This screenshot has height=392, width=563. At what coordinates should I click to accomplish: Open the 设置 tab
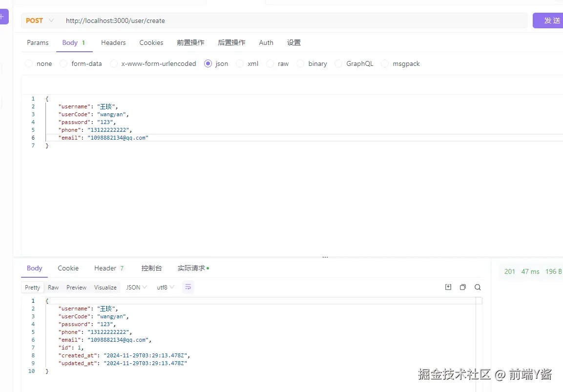(x=294, y=43)
